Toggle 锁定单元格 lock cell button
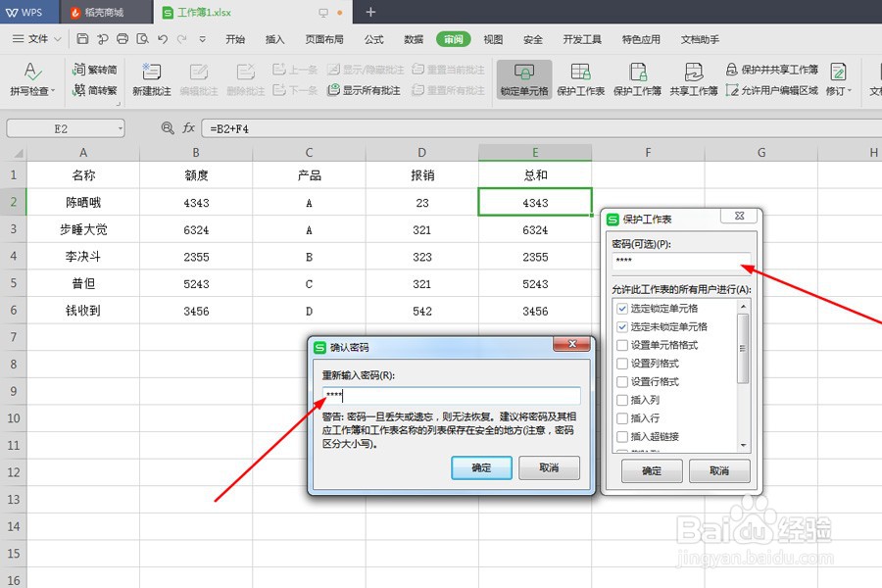The height and width of the screenshot is (588, 882). tap(524, 79)
